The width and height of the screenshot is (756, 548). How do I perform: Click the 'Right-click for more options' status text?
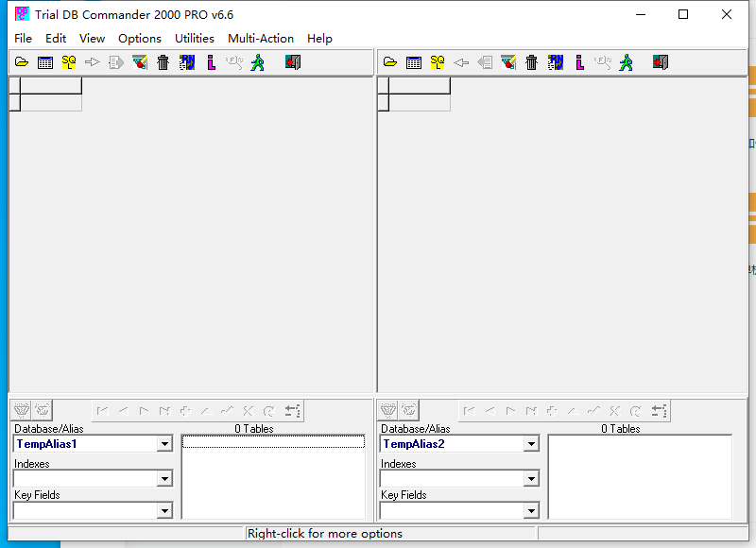coord(325,534)
